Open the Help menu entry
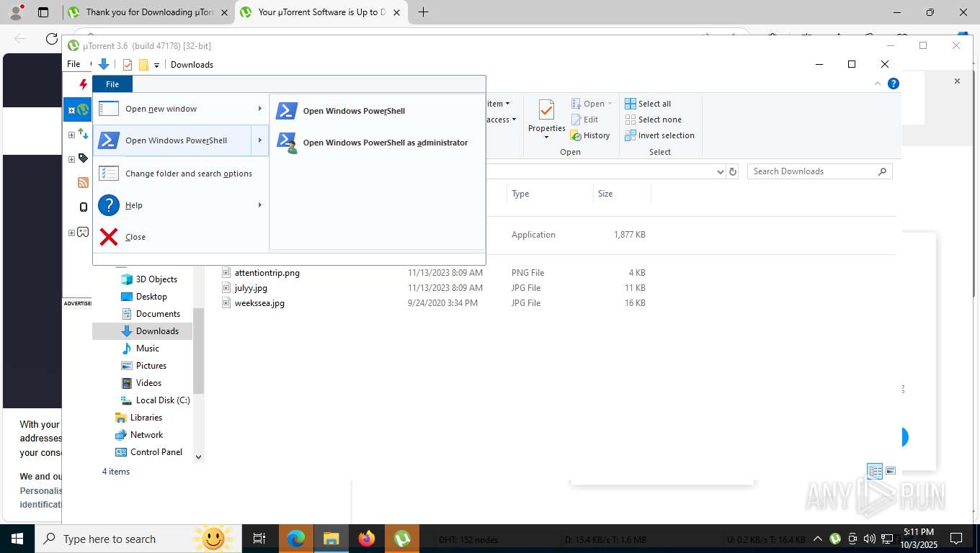Screen dimensions: 980x553 [x=180, y=205]
